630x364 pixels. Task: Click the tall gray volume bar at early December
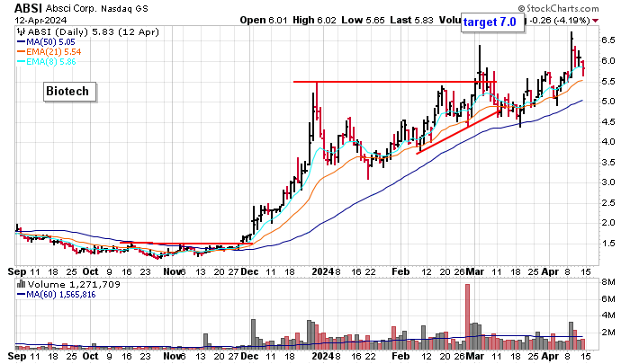(x=253, y=333)
